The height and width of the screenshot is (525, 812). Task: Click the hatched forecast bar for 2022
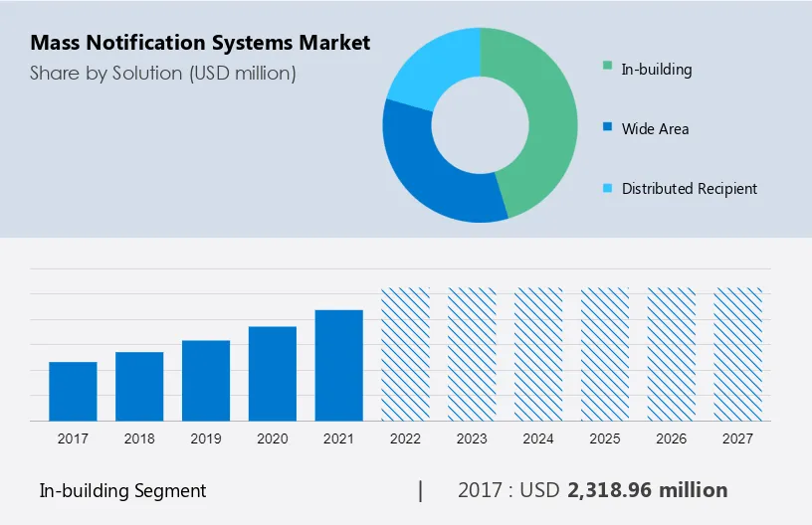tap(405, 354)
